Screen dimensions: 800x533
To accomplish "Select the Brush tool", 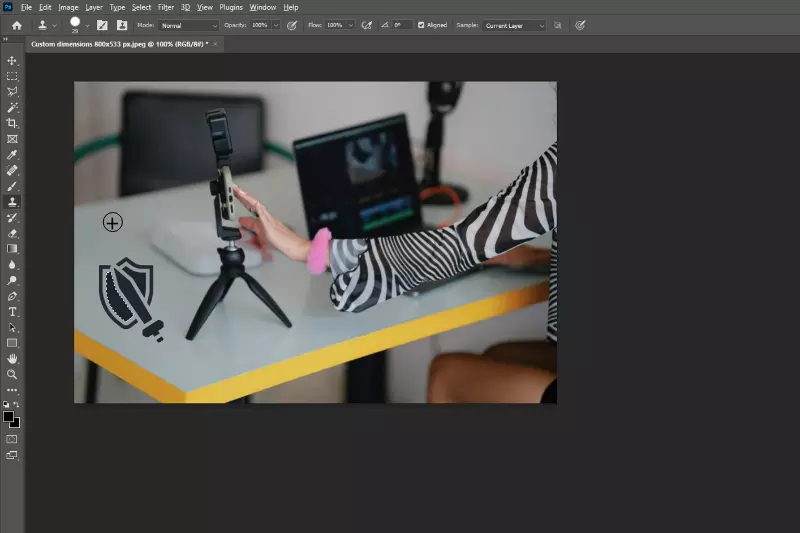I will tap(12, 186).
